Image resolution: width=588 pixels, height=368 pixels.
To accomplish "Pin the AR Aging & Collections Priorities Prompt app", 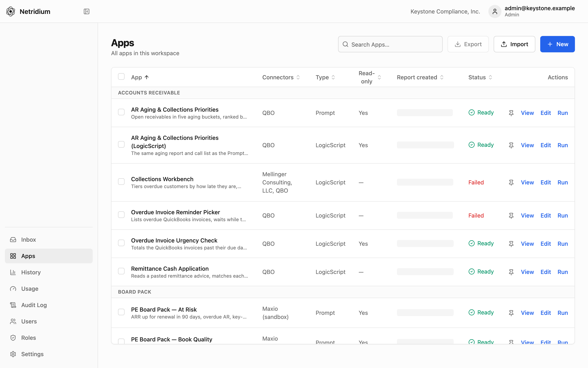I will 511,113.
